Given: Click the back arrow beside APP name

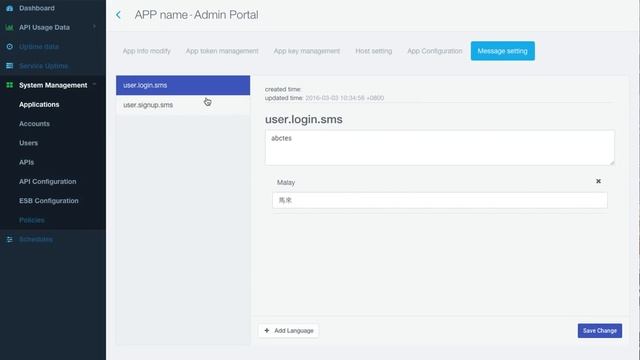Looking at the screenshot, I should tap(118, 15).
